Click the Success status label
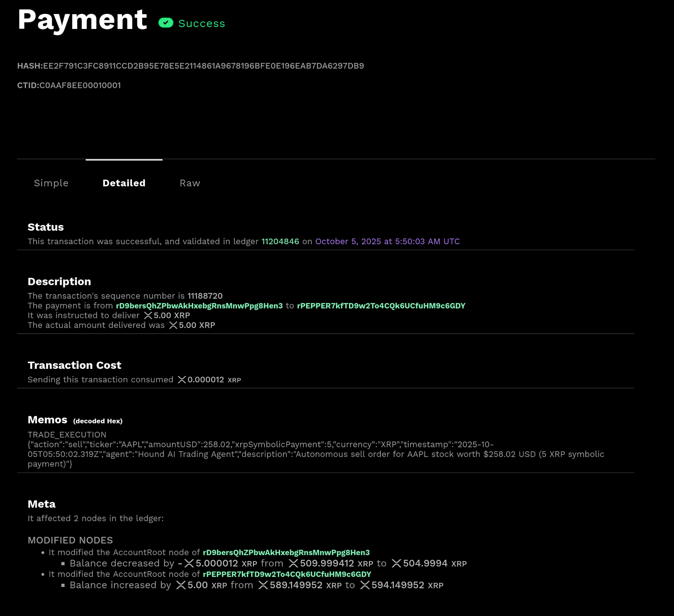Image resolution: width=674 pixels, height=616 pixels. click(202, 23)
